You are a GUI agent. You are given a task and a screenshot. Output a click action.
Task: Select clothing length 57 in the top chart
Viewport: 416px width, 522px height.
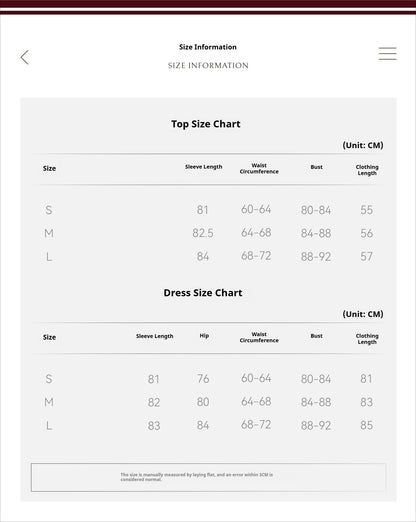tap(366, 257)
